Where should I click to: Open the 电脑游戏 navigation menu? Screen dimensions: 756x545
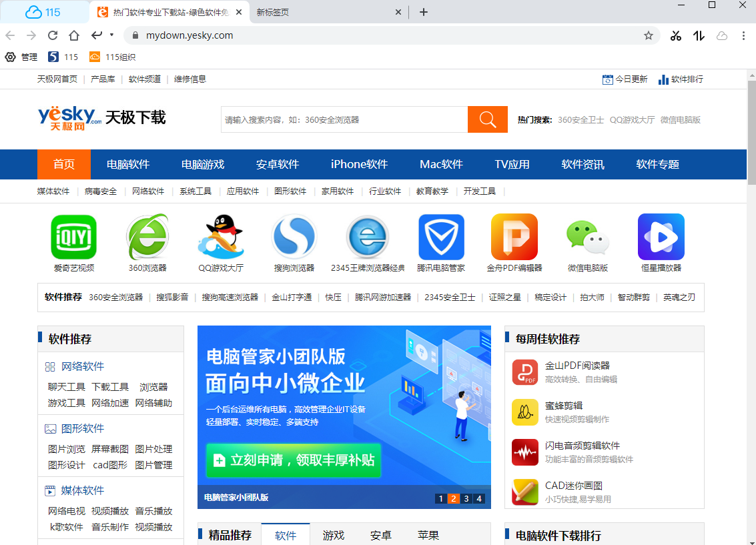202,164
